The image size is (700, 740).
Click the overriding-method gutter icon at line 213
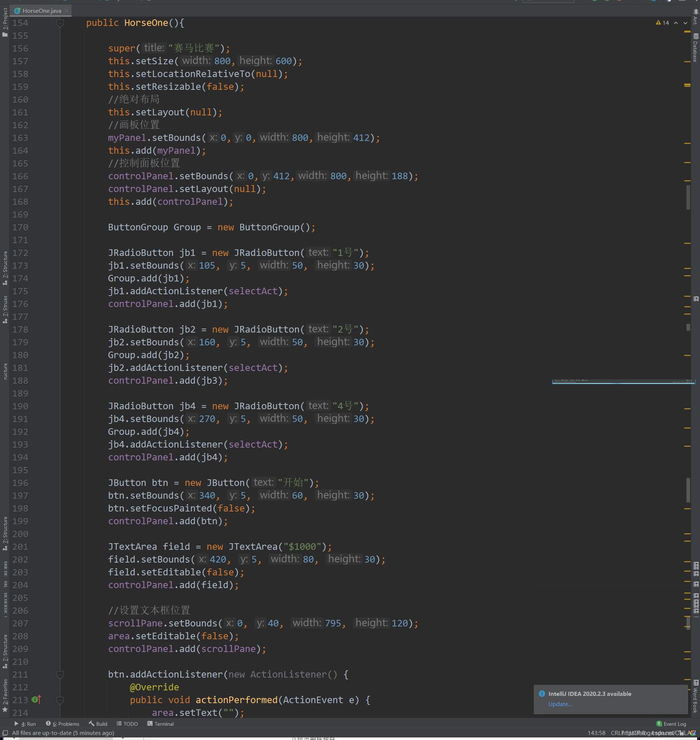[36, 700]
